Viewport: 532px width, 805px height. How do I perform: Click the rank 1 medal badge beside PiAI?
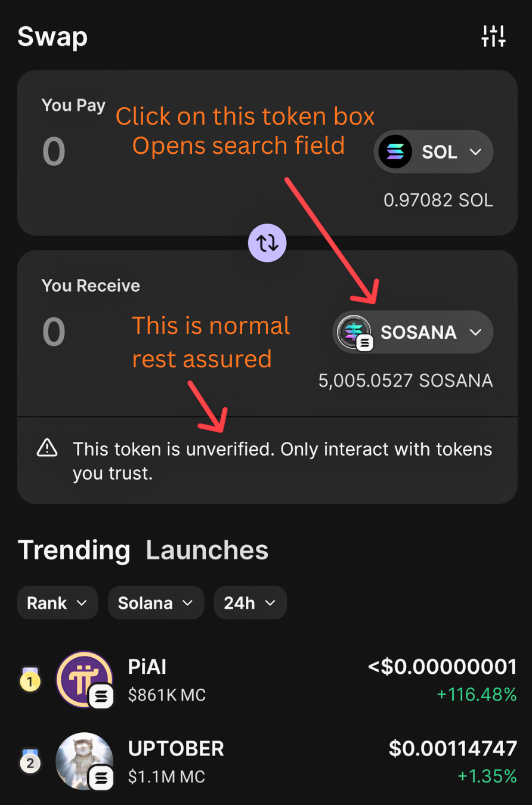pyautogui.click(x=30, y=680)
